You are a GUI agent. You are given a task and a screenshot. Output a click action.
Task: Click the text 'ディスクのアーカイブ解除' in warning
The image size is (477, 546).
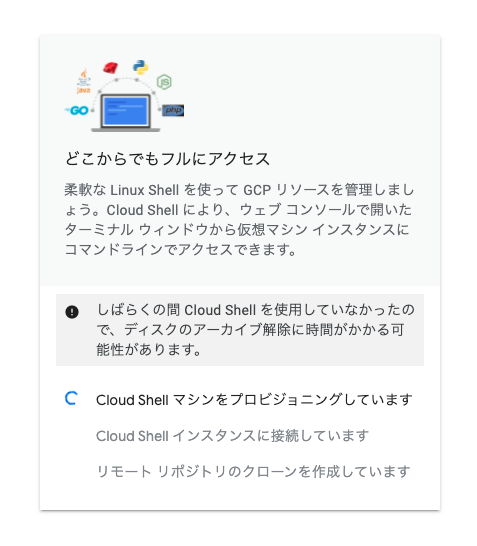pyautogui.click(x=207, y=329)
